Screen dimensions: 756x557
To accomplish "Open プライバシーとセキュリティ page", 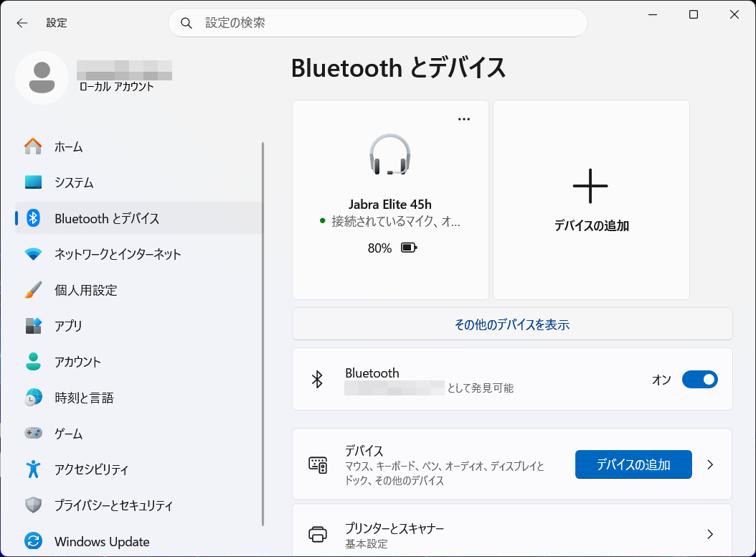I will pos(139,505).
